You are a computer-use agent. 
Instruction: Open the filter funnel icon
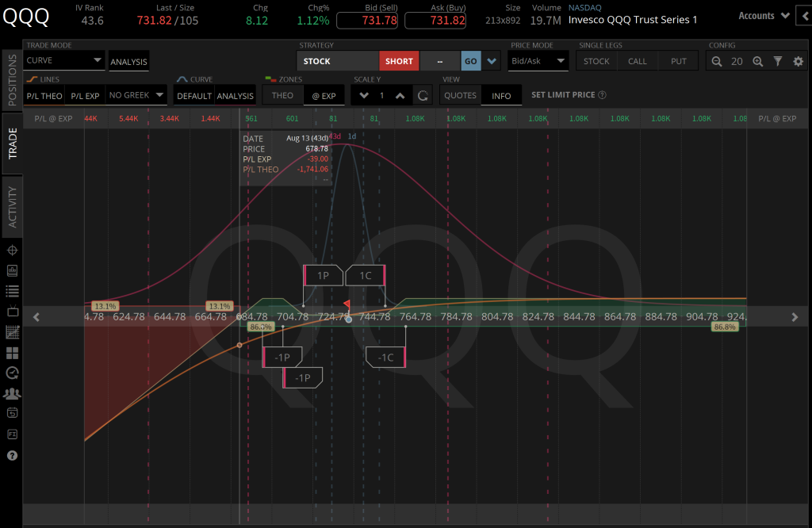point(778,62)
